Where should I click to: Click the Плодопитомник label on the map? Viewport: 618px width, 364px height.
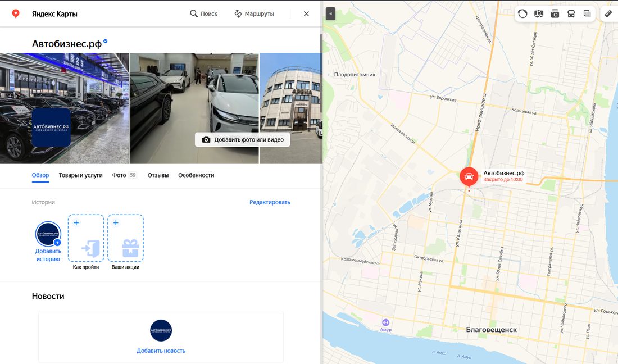355,75
